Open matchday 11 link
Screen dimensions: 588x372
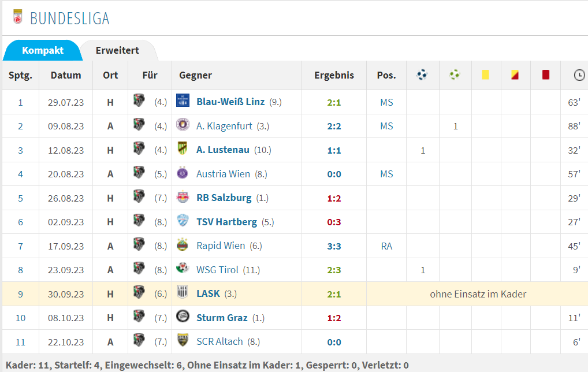[20, 343]
